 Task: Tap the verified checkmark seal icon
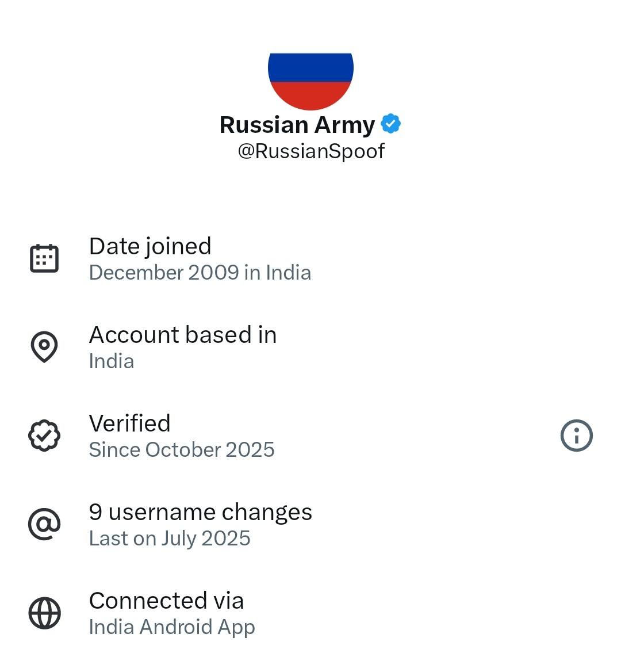44,436
